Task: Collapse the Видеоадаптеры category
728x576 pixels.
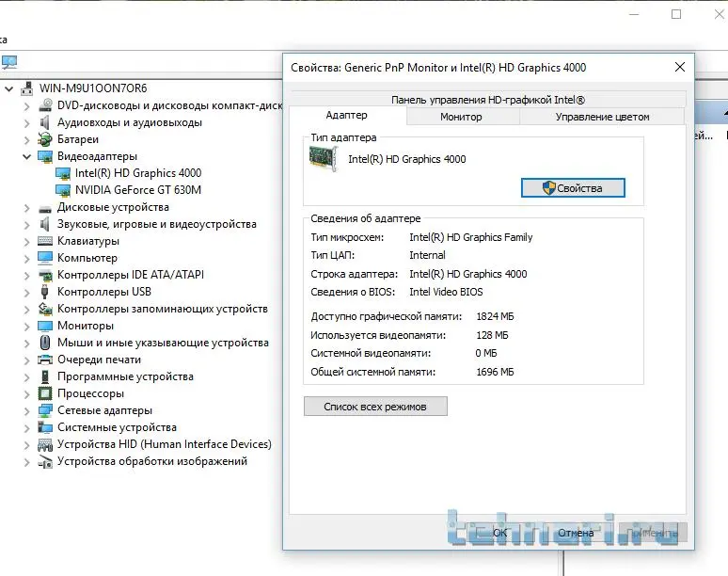Action: pos(27,156)
